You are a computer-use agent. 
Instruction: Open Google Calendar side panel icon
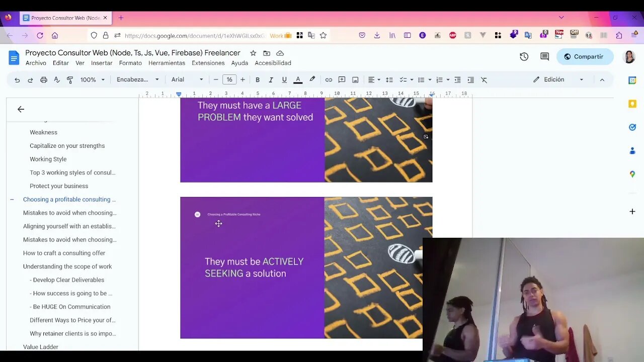(x=632, y=80)
